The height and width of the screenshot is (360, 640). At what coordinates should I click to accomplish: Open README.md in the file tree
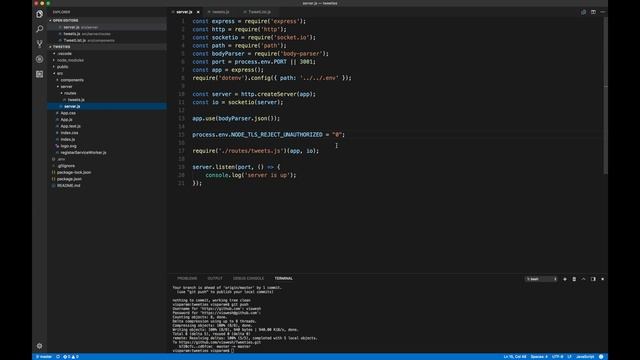[69, 186]
